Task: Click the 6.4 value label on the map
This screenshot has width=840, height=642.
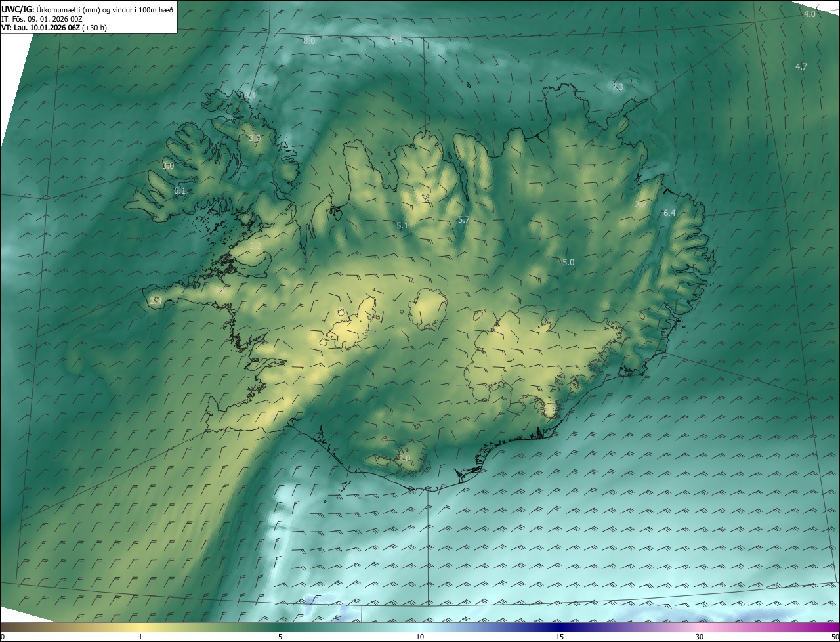Action: (669, 213)
